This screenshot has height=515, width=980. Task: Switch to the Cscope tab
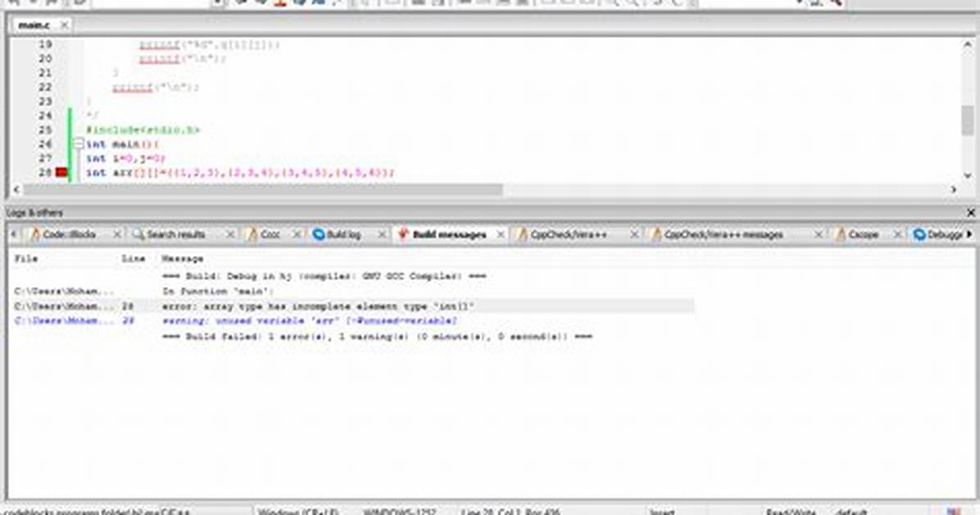point(863,235)
